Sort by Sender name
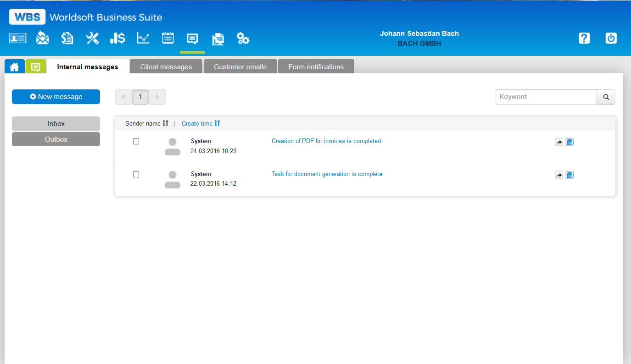631x364 pixels. click(x=147, y=123)
